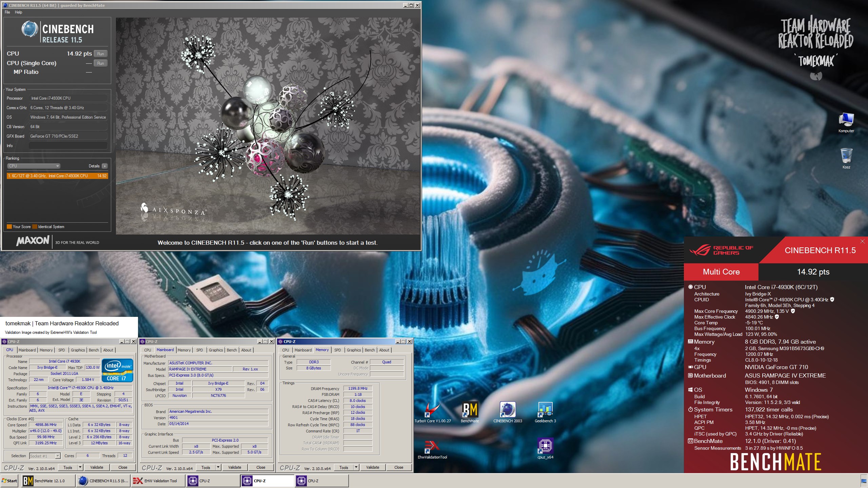Image resolution: width=868 pixels, height=488 pixels.
Task: Switch to SPD tab in middle CPU-Z window
Action: pyautogui.click(x=200, y=350)
